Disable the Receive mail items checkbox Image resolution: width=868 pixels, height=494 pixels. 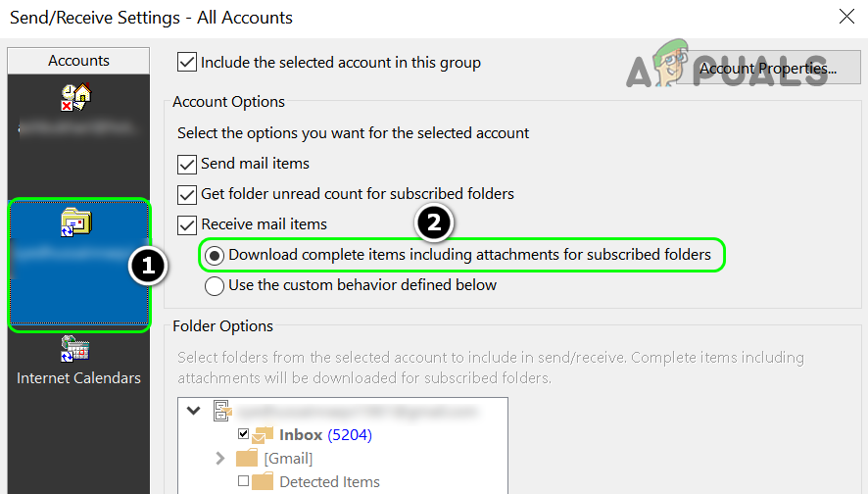pyautogui.click(x=187, y=224)
